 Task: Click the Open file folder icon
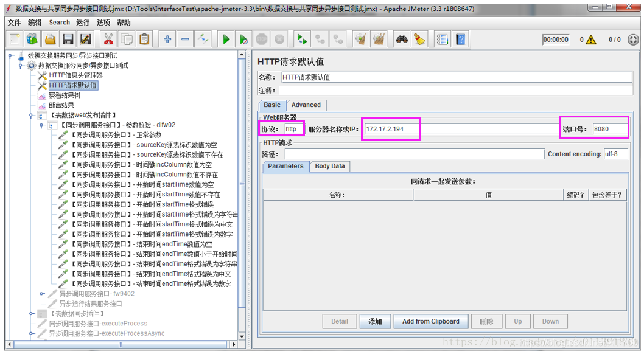coord(50,40)
